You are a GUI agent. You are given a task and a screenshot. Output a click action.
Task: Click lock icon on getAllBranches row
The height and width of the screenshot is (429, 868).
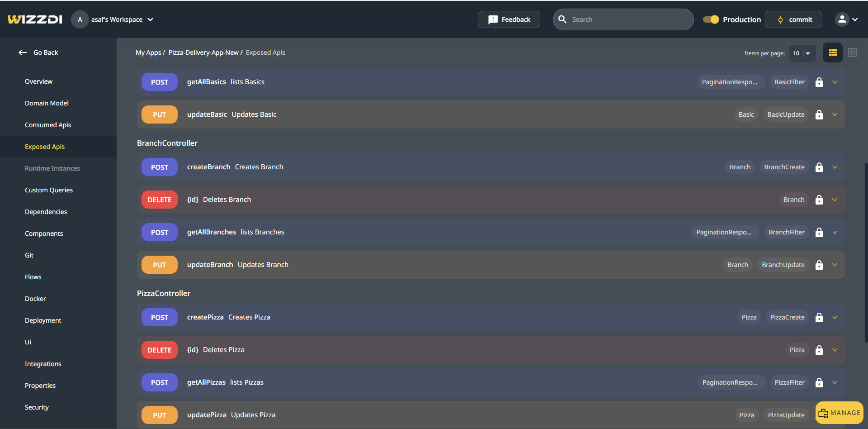pos(819,233)
